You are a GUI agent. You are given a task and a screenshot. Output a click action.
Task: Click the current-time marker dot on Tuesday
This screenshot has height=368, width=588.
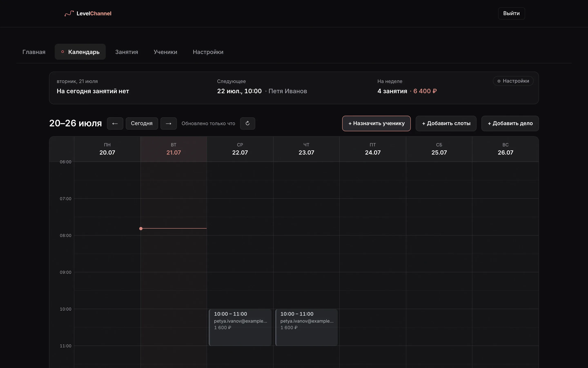pos(141,229)
